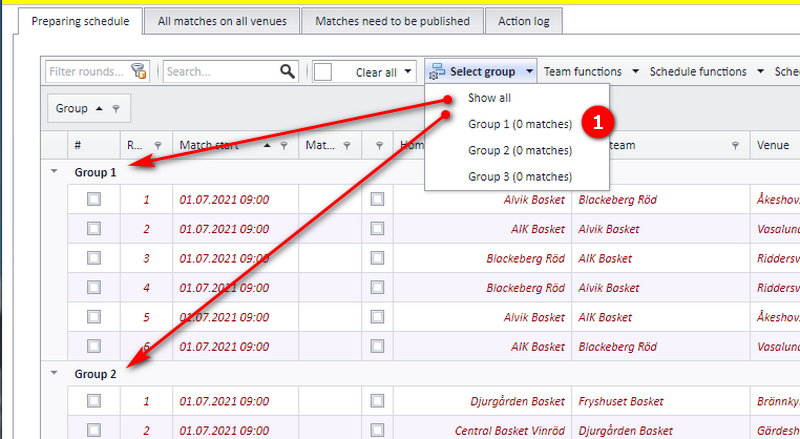
Task: Click the filter icon in R... column header
Action: click(158, 145)
